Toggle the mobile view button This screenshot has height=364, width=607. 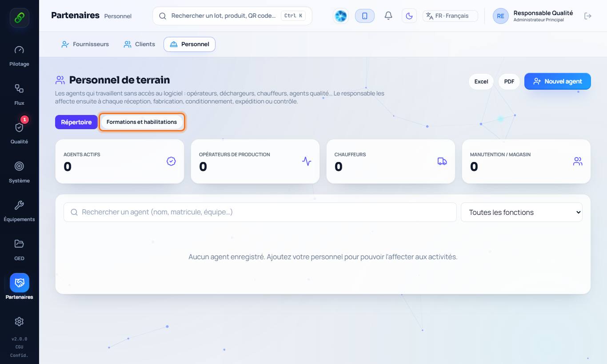[x=365, y=16]
